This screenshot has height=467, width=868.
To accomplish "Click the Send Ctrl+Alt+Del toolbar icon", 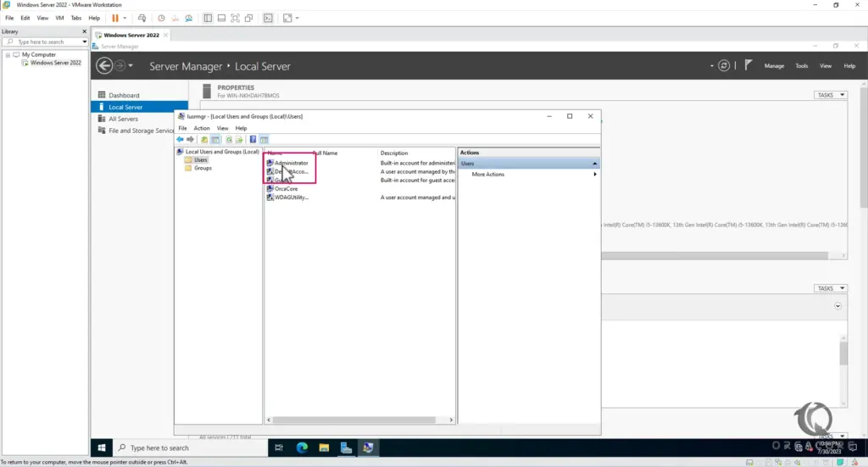I will pyautogui.click(x=142, y=18).
